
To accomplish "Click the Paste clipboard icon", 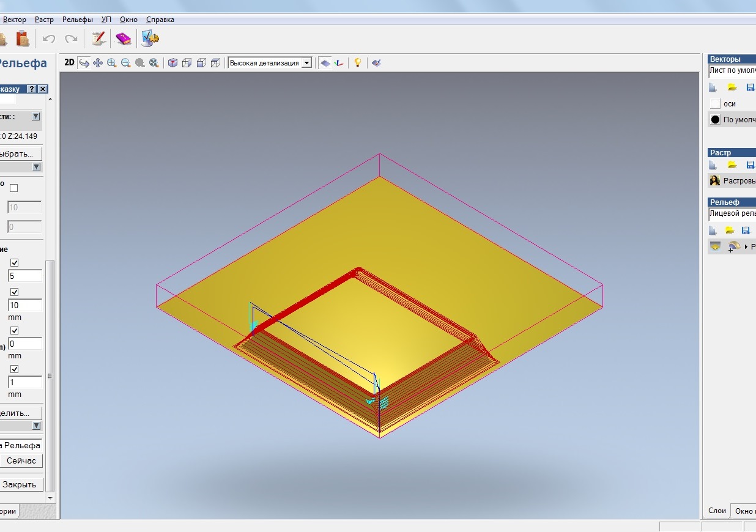I will pos(23,39).
